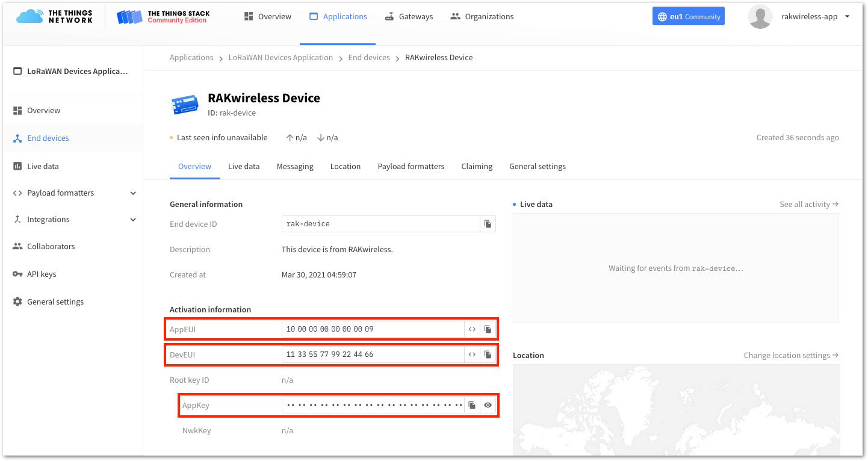Open API keys in the sidebar
868x461 pixels.
coord(72,274)
